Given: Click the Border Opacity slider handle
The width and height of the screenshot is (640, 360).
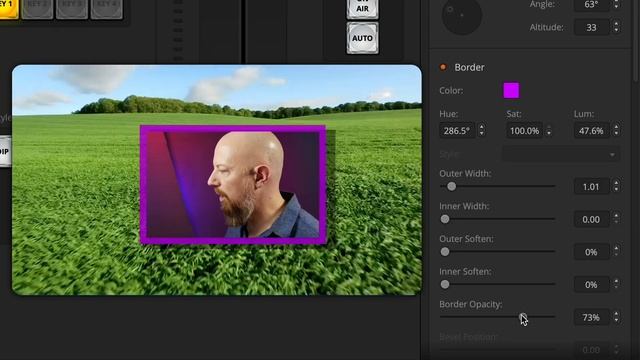Looking at the screenshot, I should coord(523,317).
